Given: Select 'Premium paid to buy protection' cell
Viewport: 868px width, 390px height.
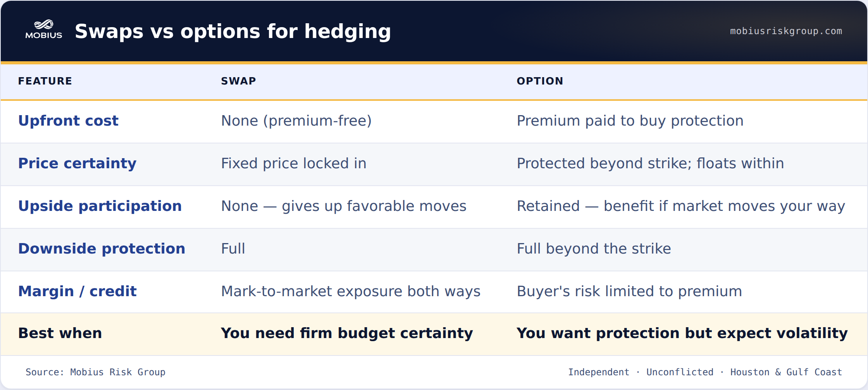Looking at the screenshot, I should (x=630, y=121).
